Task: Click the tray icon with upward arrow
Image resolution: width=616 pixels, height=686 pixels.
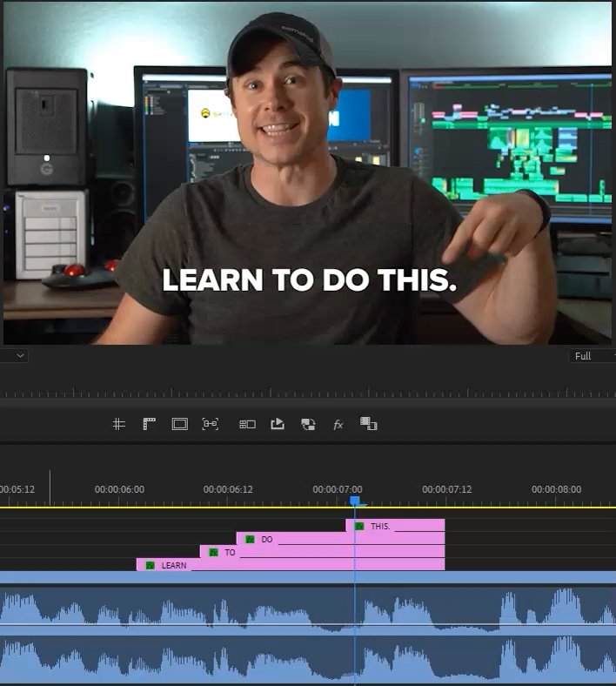Action: click(278, 424)
